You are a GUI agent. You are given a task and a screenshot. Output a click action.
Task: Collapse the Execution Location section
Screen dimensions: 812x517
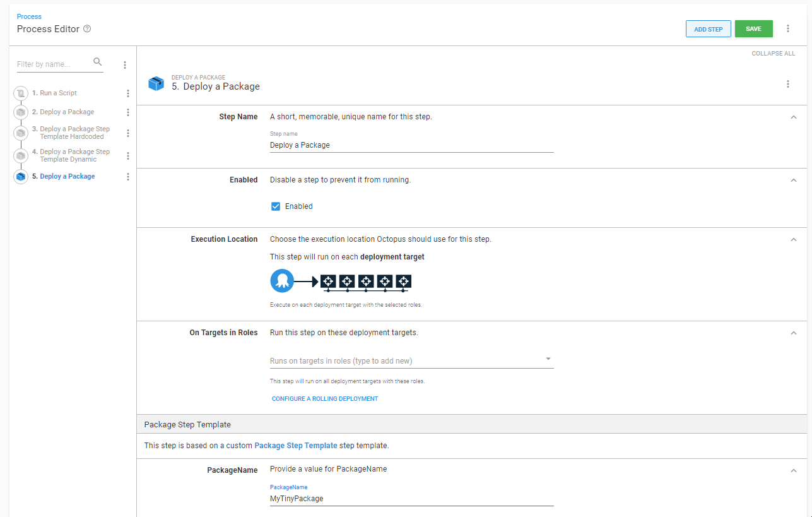point(794,239)
